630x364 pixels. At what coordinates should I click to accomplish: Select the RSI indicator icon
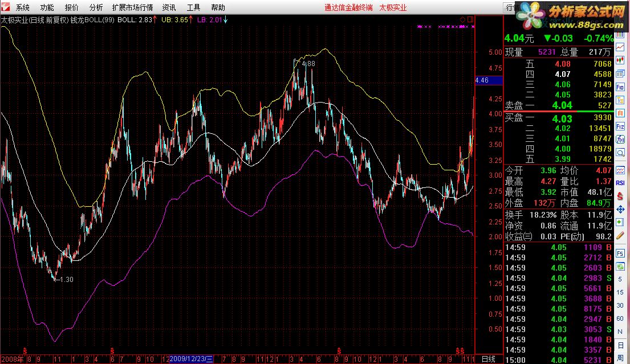pos(620,183)
